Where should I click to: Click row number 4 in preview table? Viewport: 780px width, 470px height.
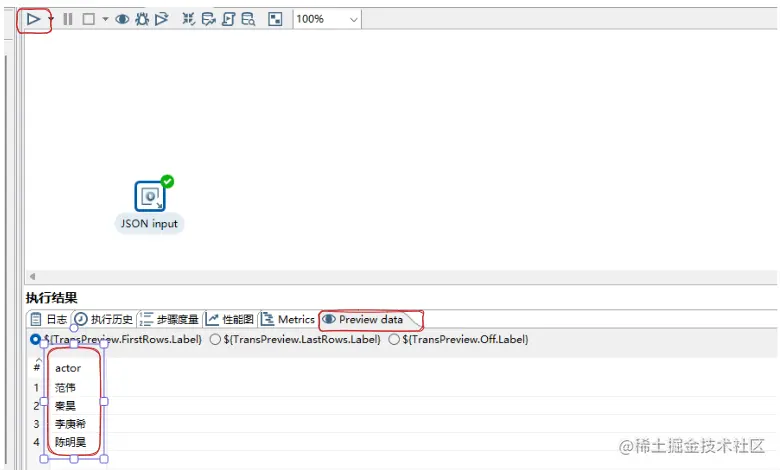pos(36,442)
